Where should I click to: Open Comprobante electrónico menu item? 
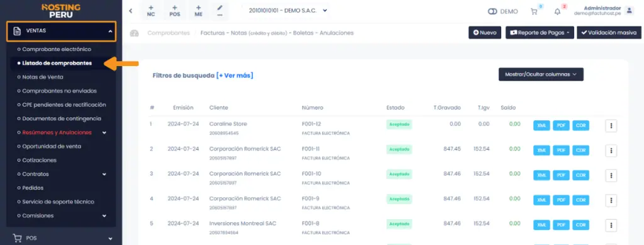pyautogui.click(x=57, y=49)
